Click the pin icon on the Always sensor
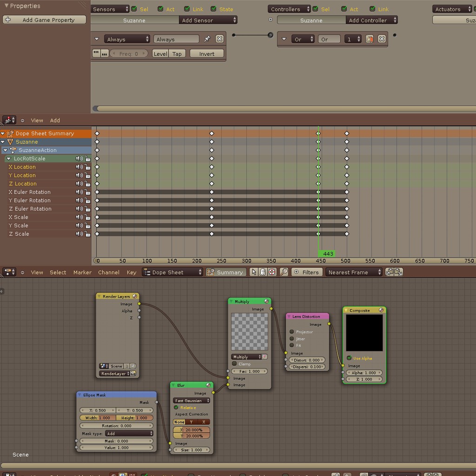476x476 pixels. coord(207,39)
